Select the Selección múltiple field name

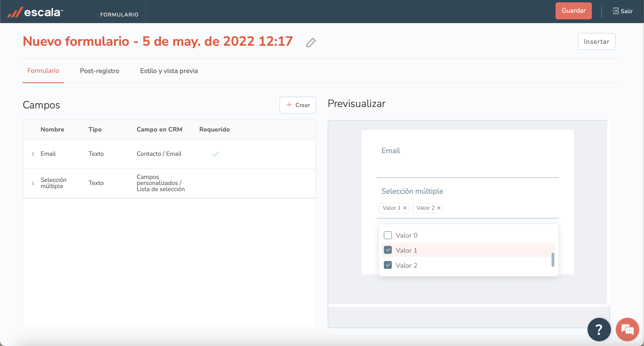(x=54, y=183)
